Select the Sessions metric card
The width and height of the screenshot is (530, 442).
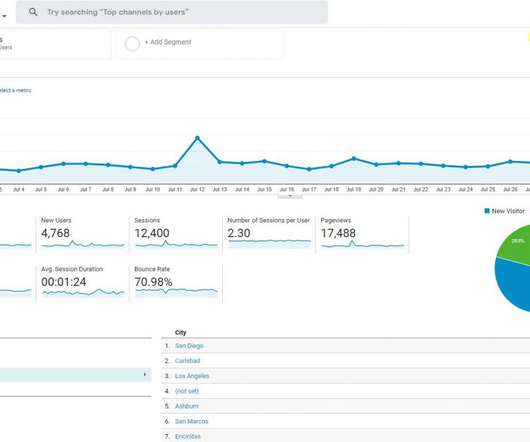pyautogui.click(x=176, y=234)
